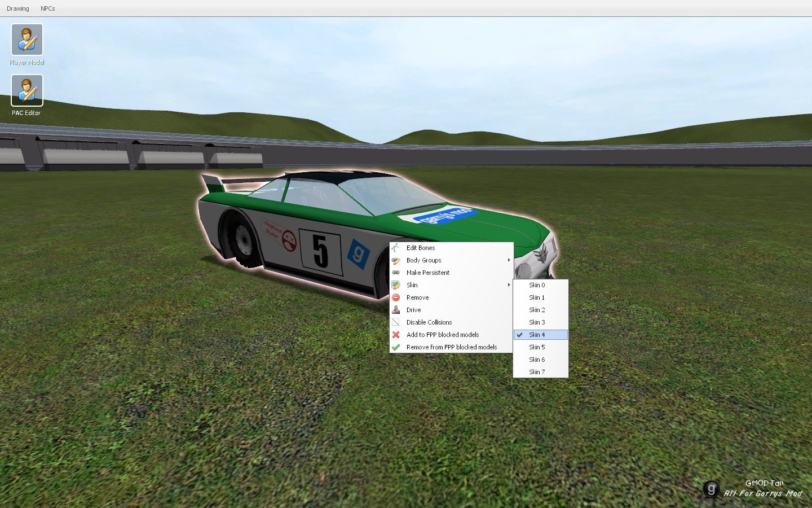Select Skin 1
Image resolution: width=812 pixels, height=508 pixels.
pyautogui.click(x=541, y=297)
